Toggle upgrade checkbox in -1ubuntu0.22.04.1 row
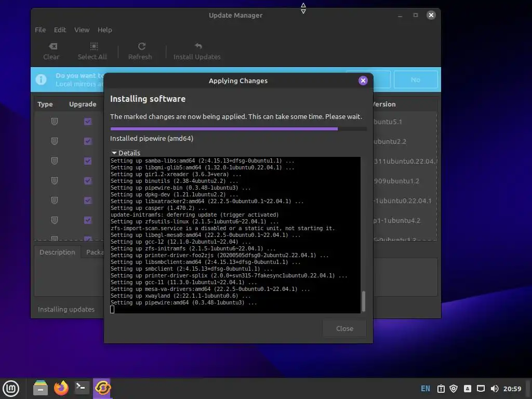Viewport: 532px width, 399px height. [x=88, y=201]
